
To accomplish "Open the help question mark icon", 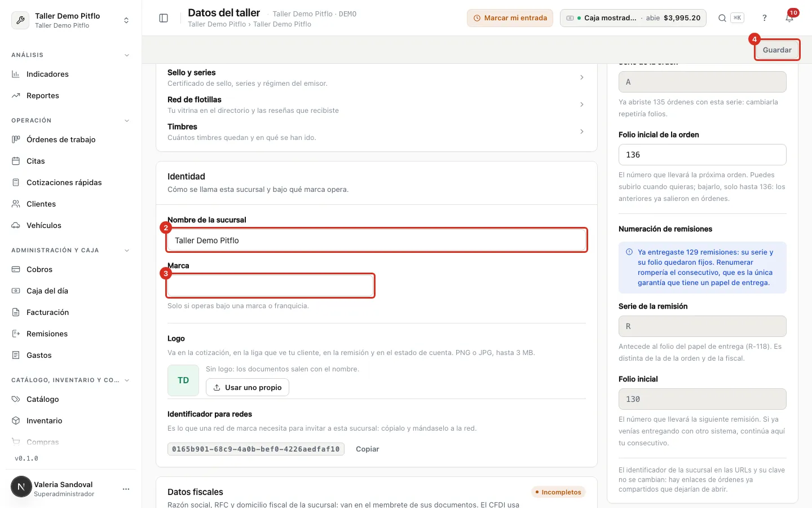I will (765, 18).
